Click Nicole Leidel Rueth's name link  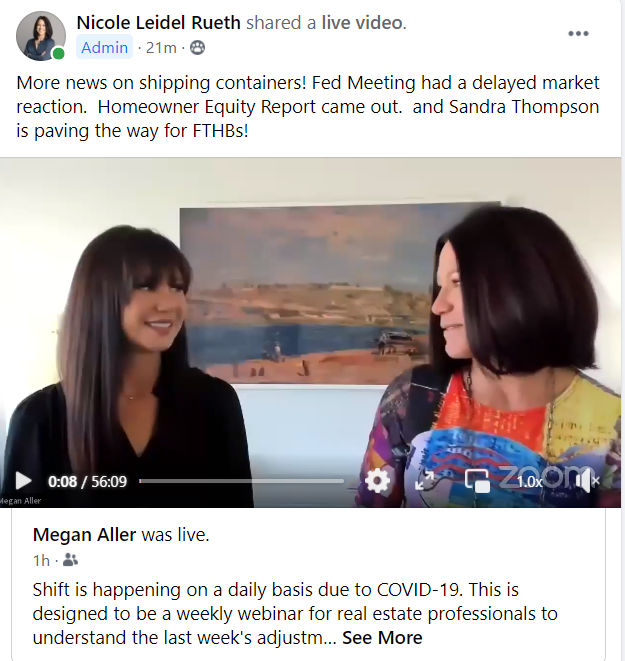pos(158,23)
